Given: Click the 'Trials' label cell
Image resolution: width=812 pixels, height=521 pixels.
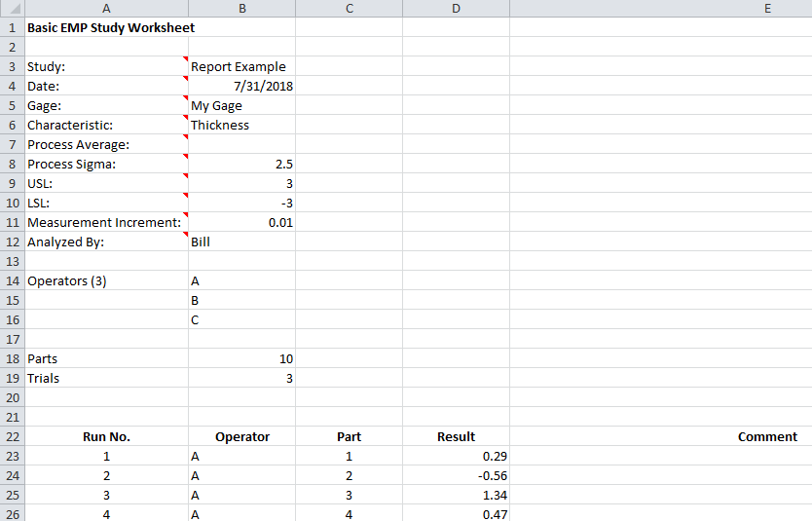Looking at the screenshot, I should tap(107, 378).
